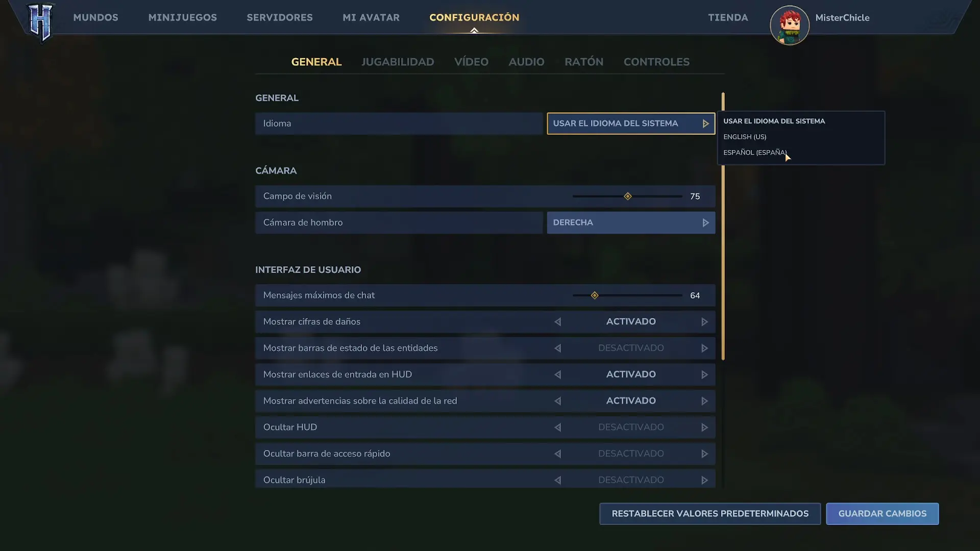This screenshot has height=551, width=980.
Task: Click right arrow for Ocultar brújula
Action: pos(704,480)
